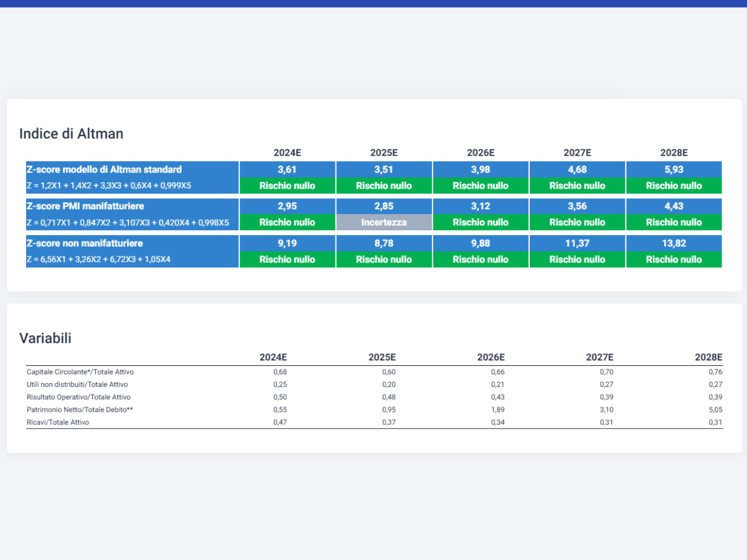Click the "Indice di Altman" section heading

71,134
